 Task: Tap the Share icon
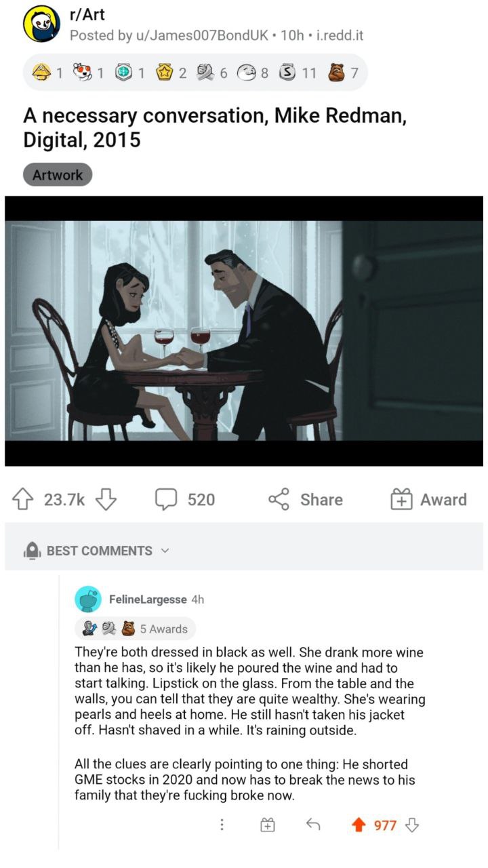click(x=279, y=500)
